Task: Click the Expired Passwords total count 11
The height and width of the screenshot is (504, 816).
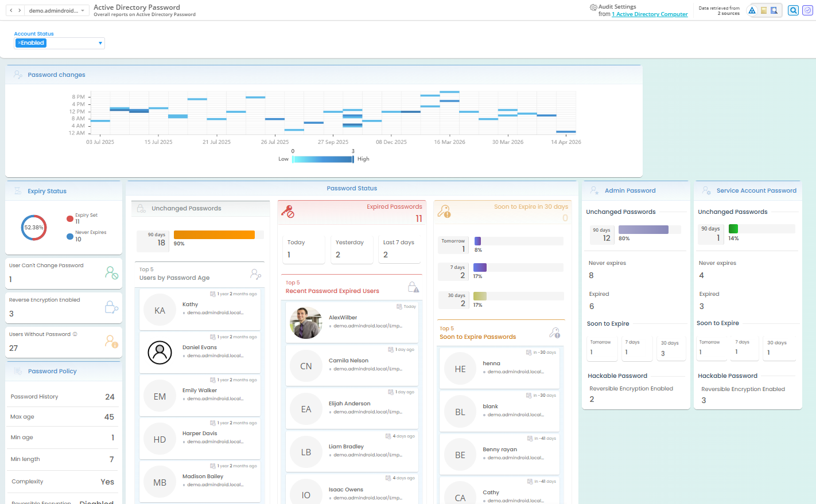Action: (419, 218)
